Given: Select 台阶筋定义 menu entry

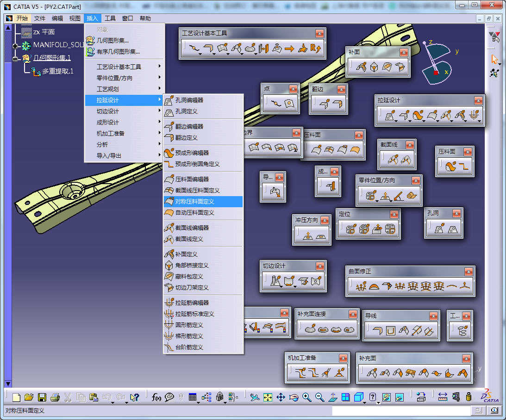Looking at the screenshot, I should coord(203,347).
